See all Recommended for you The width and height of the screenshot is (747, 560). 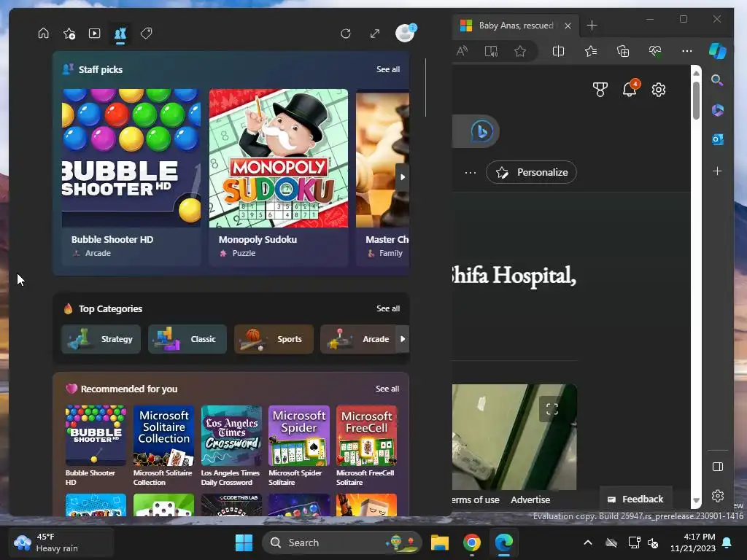click(x=387, y=389)
